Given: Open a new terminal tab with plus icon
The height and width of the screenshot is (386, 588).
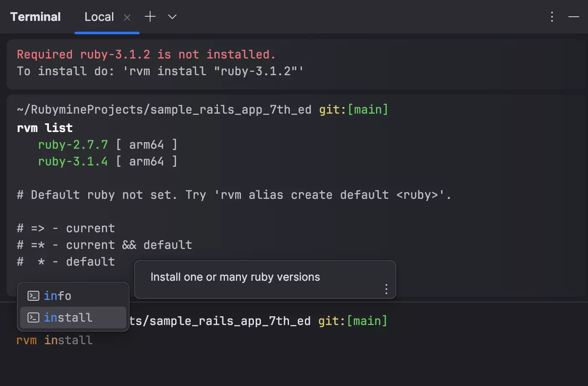Looking at the screenshot, I should 150,17.
